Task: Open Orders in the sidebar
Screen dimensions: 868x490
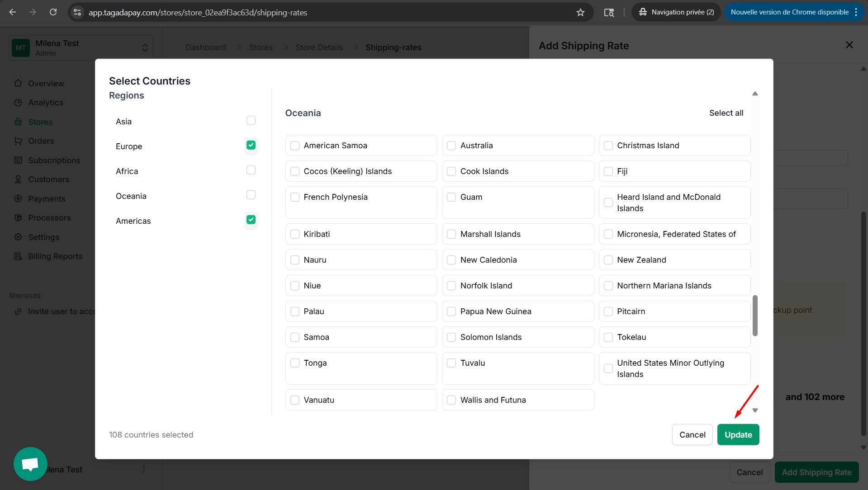Action: tap(41, 141)
